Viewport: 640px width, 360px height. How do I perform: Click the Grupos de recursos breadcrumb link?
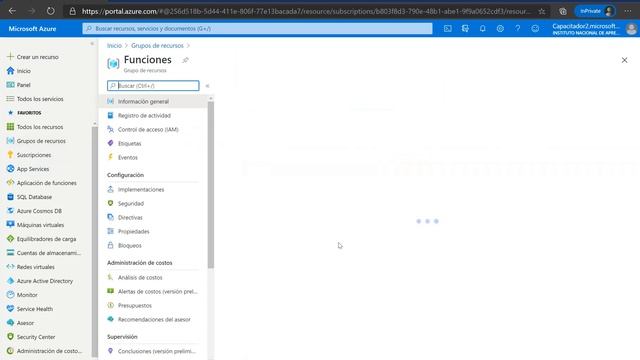point(157,45)
